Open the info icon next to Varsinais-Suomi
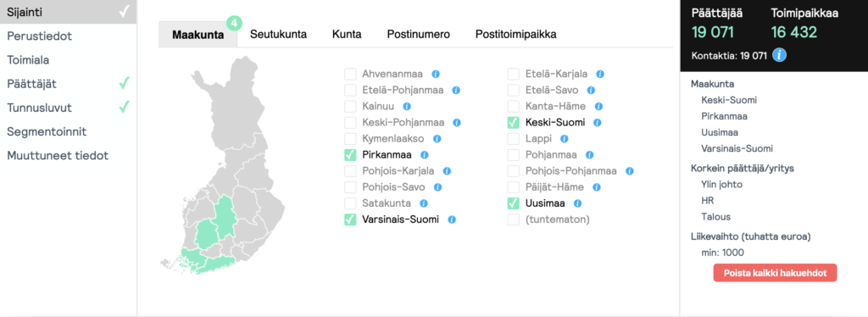 452,220
